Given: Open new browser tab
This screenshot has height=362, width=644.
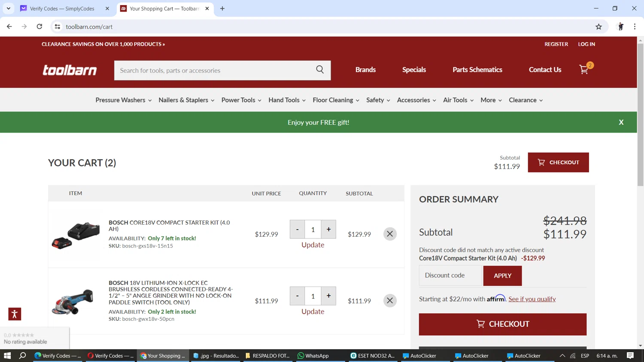Looking at the screenshot, I should [x=222, y=9].
